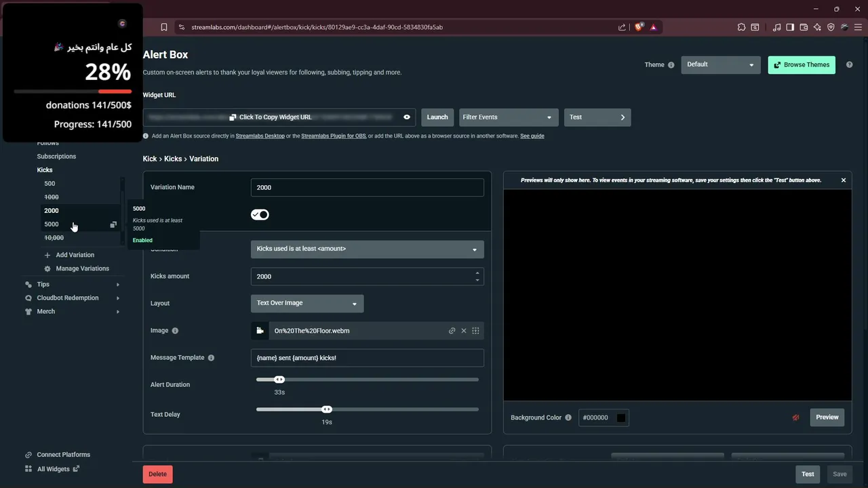Click the Preview button

[827, 418]
